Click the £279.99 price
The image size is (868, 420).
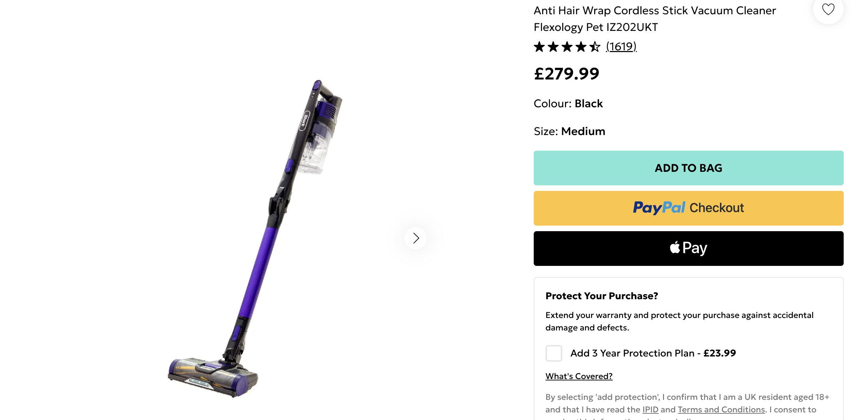(x=567, y=74)
